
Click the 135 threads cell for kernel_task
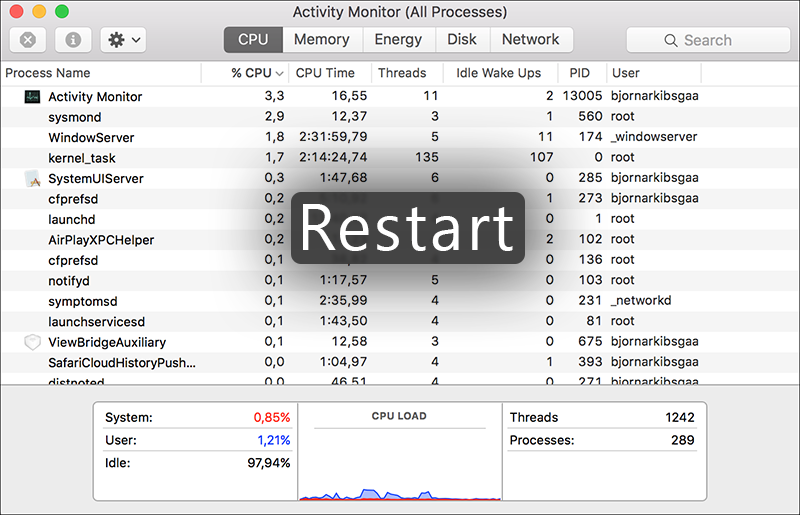[x=427, y=157]
